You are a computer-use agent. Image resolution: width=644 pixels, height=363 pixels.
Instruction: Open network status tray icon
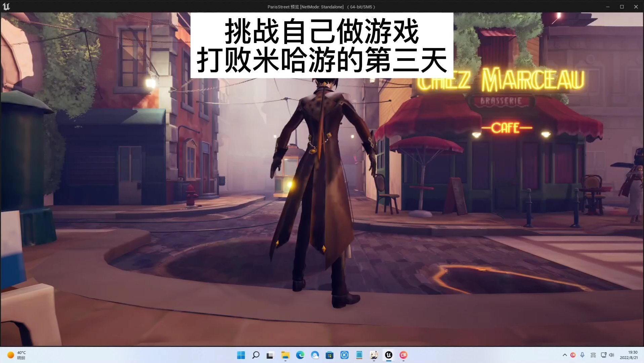pos(604,355)
